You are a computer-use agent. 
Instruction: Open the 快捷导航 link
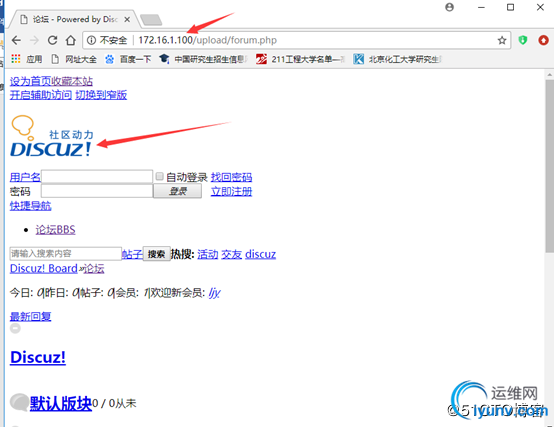point(30,206)
